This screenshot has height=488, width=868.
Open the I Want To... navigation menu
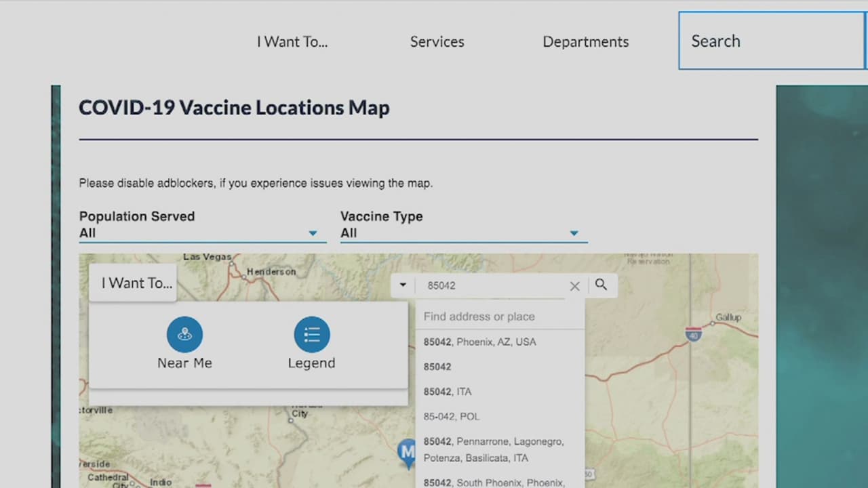click(292, 42)
